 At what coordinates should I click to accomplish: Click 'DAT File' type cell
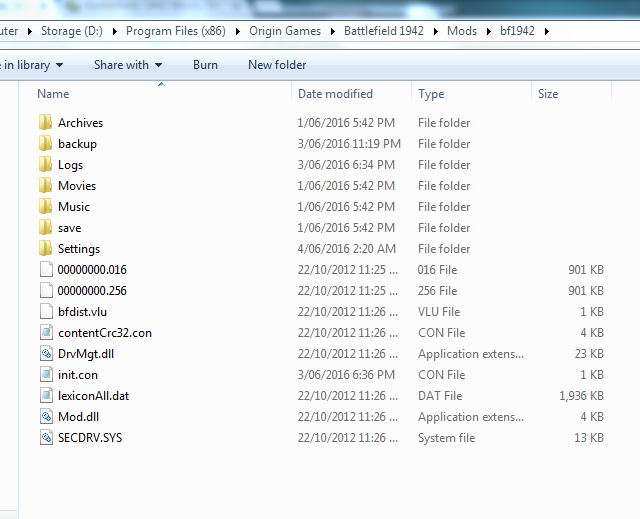click(x=440, y=396)
